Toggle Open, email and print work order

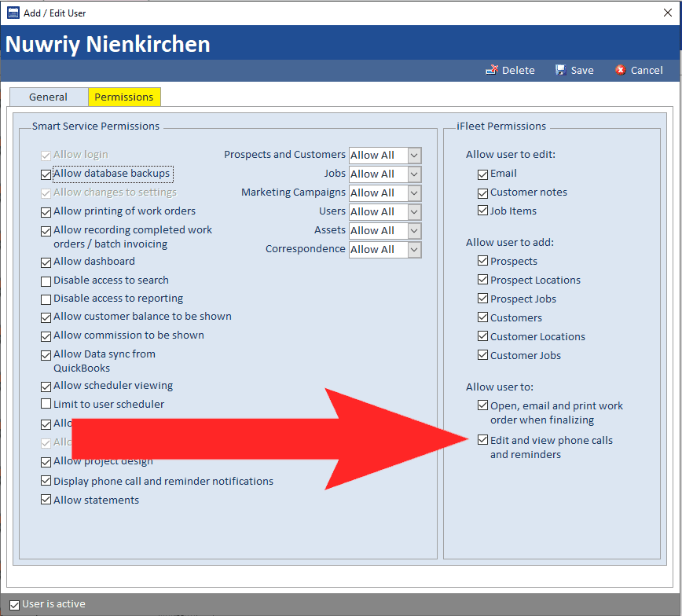point(482,405)
